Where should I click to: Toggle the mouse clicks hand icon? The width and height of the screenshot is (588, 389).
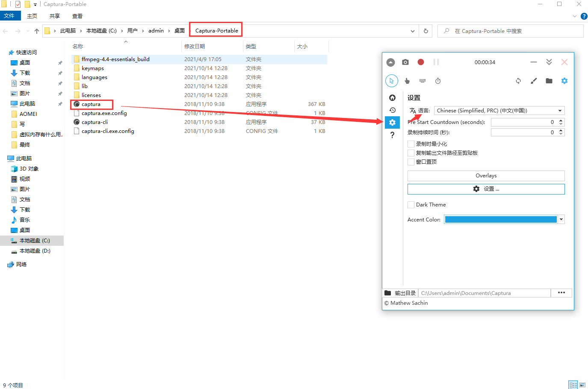pos(407,81)
